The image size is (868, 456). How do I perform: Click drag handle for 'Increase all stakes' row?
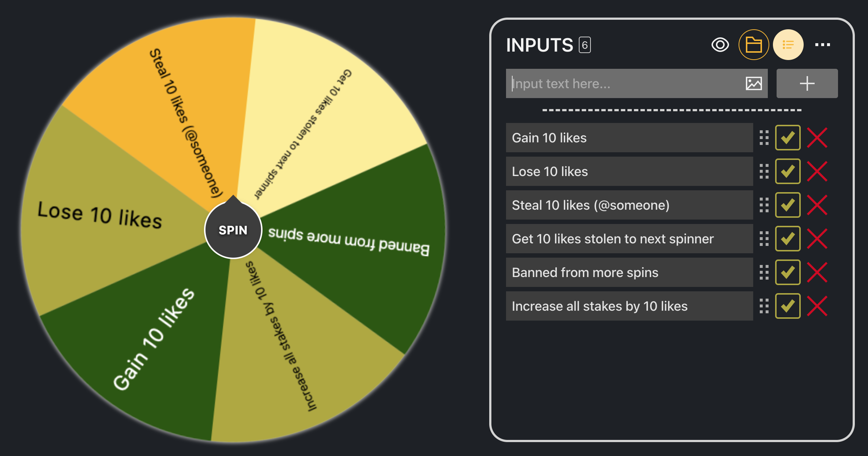[x=764, y=306]
